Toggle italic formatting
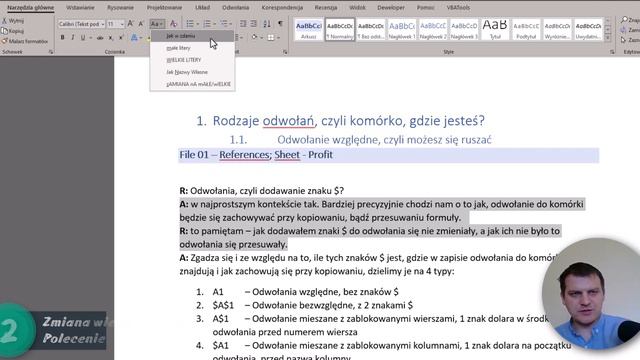Screen dimensions: 640x360 (x=73, y=38)
